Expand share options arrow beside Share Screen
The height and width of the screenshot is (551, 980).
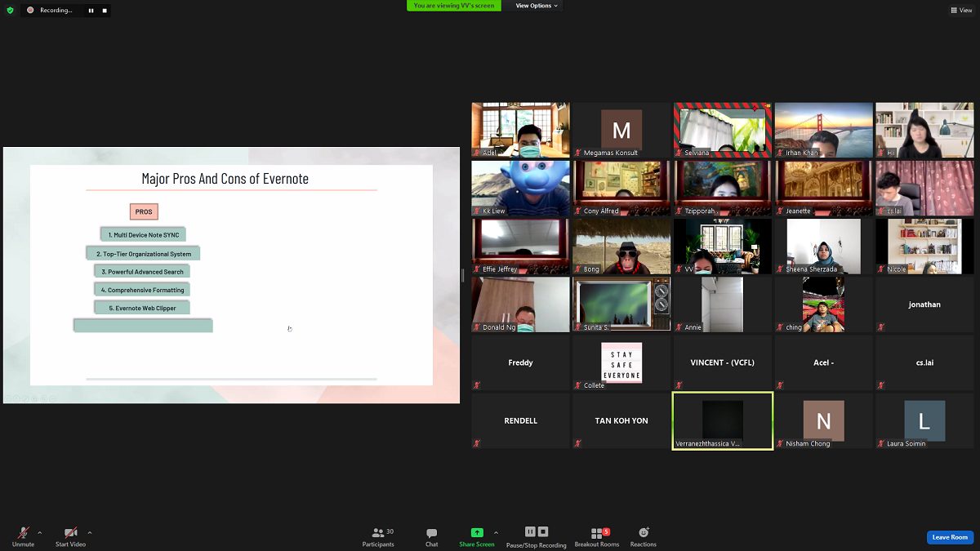point(496,533)
